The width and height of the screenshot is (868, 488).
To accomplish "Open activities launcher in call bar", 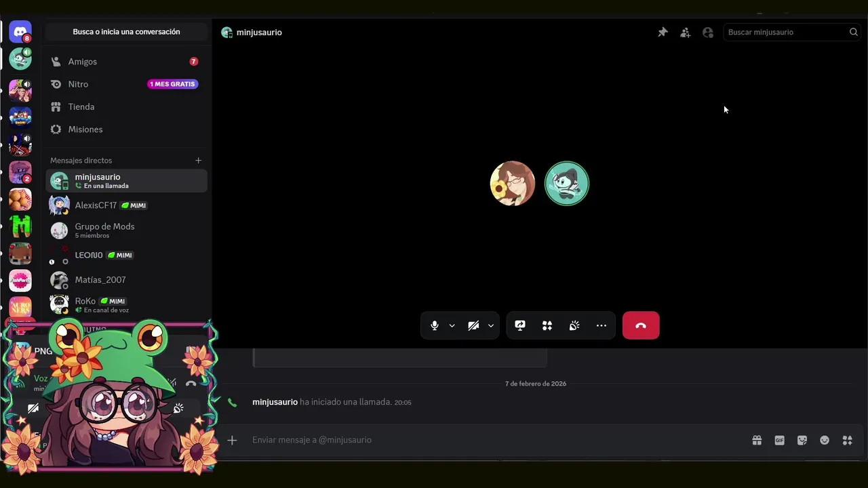I will 547,325.
